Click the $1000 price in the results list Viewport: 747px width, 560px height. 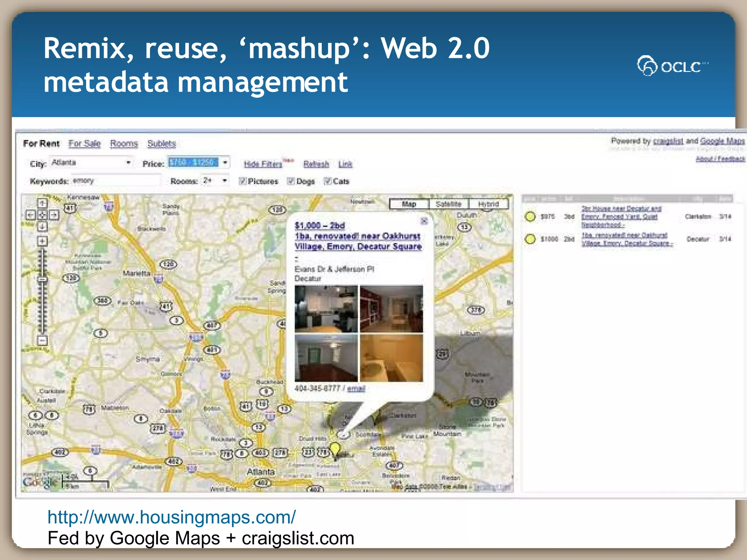pyautogui.click(x=549, y=239)
